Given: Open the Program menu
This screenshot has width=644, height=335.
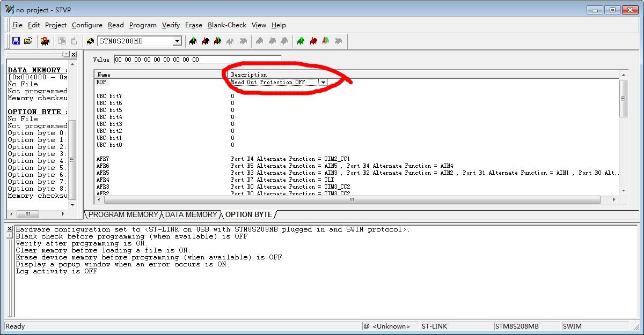Looking at the screenshot, I should (x=143, y=25).
